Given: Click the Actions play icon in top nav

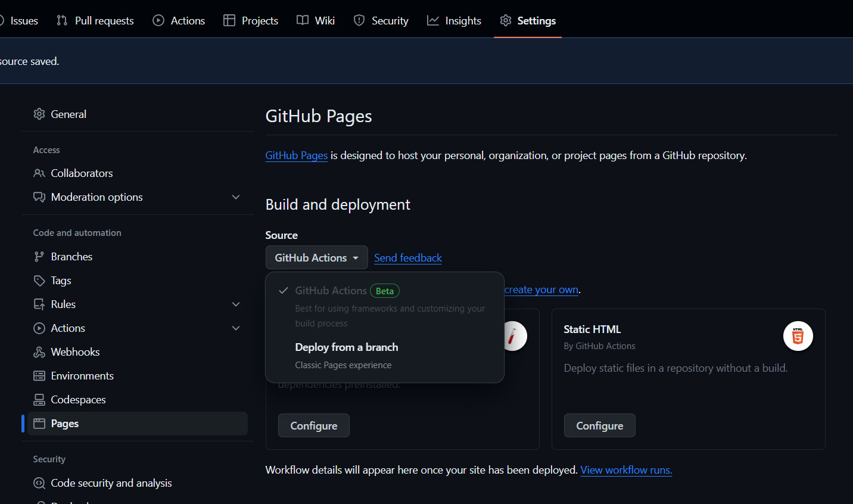Looking at the screenshot, I should click(158, 20).
